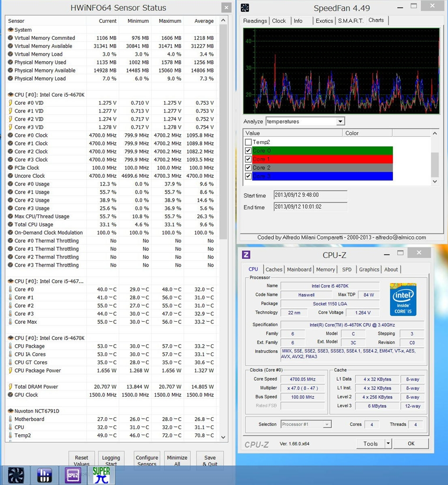448x485 pixels.
Task: Click the green Core 0 color bar
Action: pos(322,151)
